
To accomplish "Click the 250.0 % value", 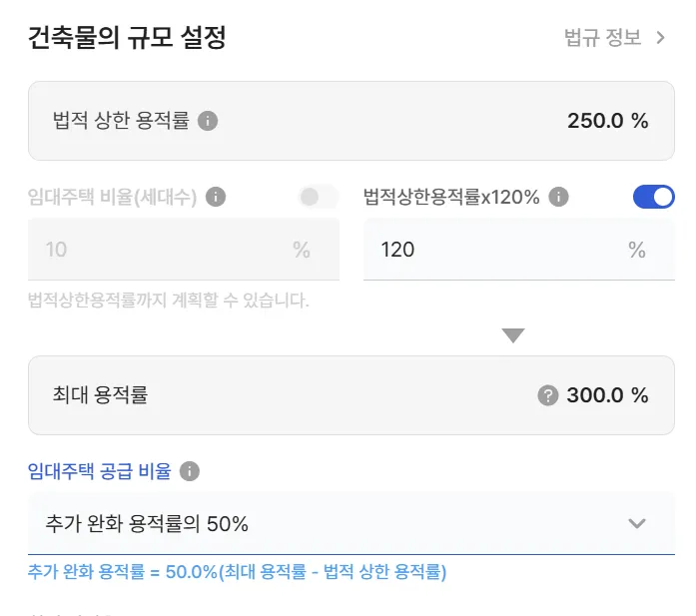I will (x=607, y=121).
